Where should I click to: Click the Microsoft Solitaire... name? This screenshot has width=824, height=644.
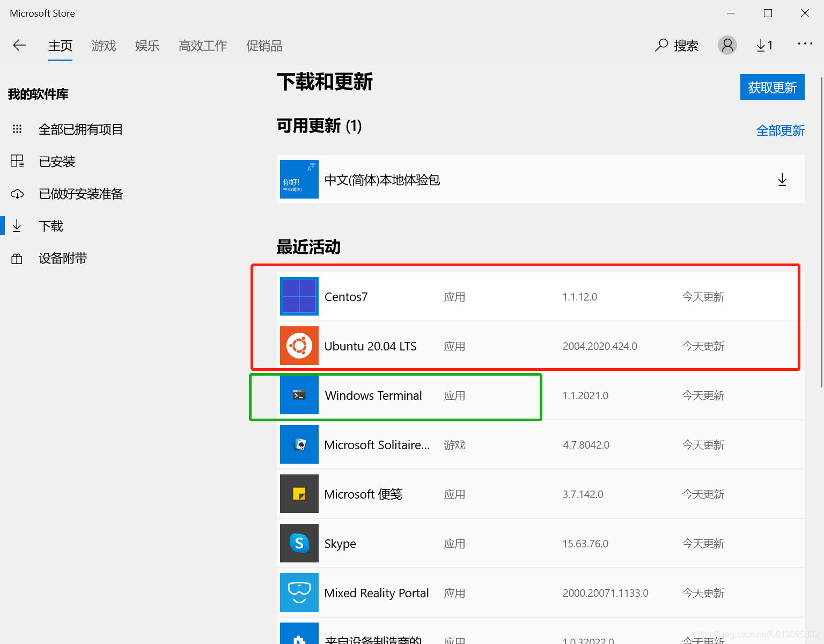[377, 445]
